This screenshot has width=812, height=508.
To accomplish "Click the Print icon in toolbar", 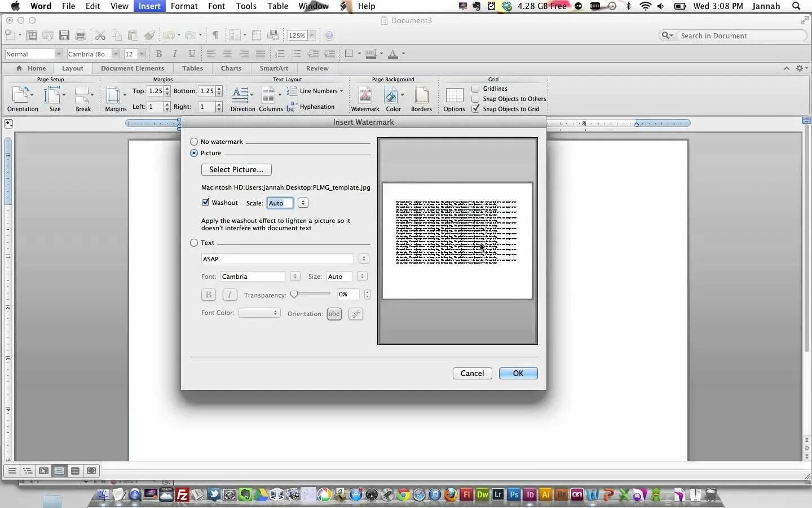I will coord(81,36).
